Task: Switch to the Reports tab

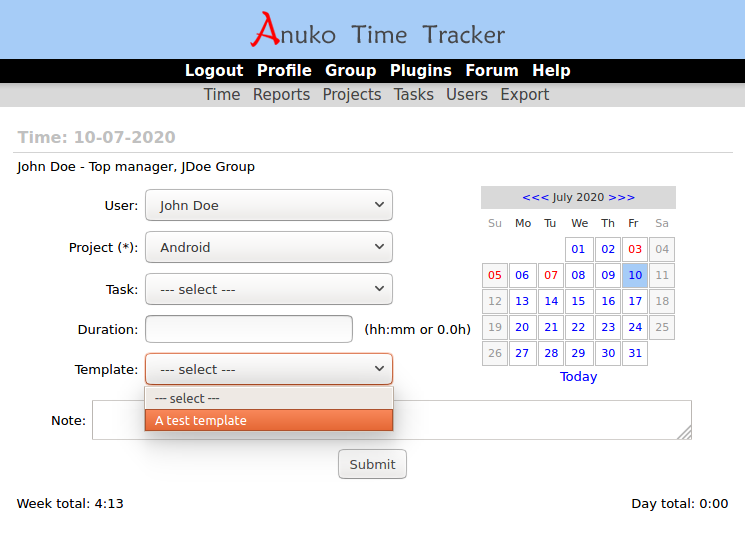Action: coord(281,95)
